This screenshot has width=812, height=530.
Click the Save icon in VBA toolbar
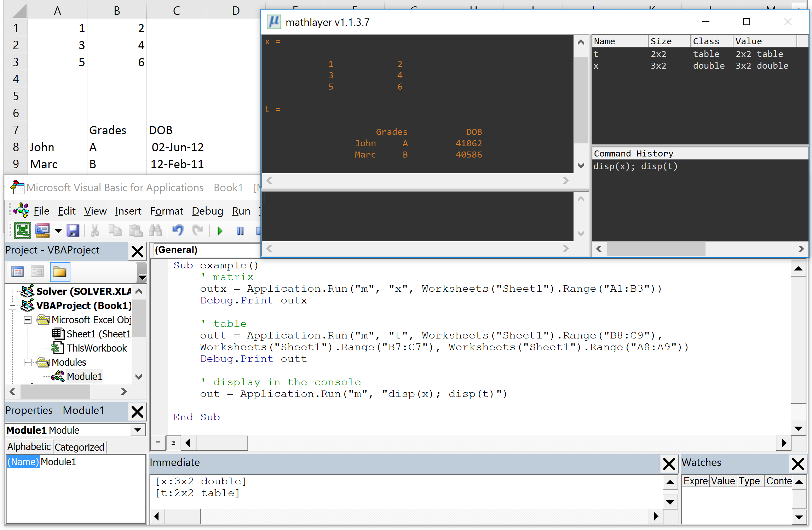[73, 231]
